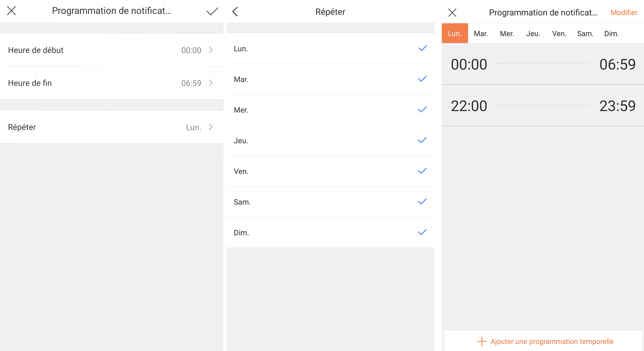644x351 pixels.
Task: Confirm schedule with the top checkmark icon
Action: coord(212,11)
